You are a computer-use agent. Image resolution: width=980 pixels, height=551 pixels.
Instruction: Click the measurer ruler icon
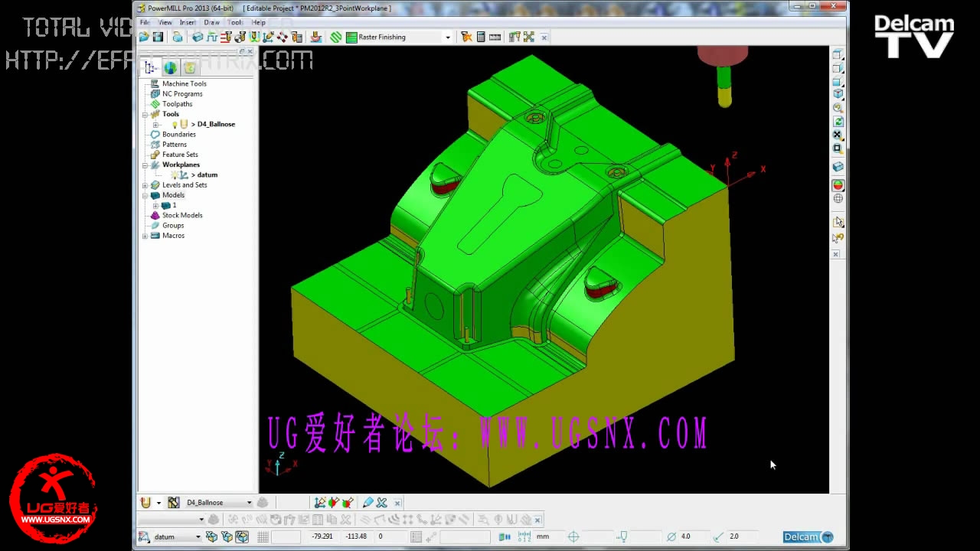pos(495,37)
